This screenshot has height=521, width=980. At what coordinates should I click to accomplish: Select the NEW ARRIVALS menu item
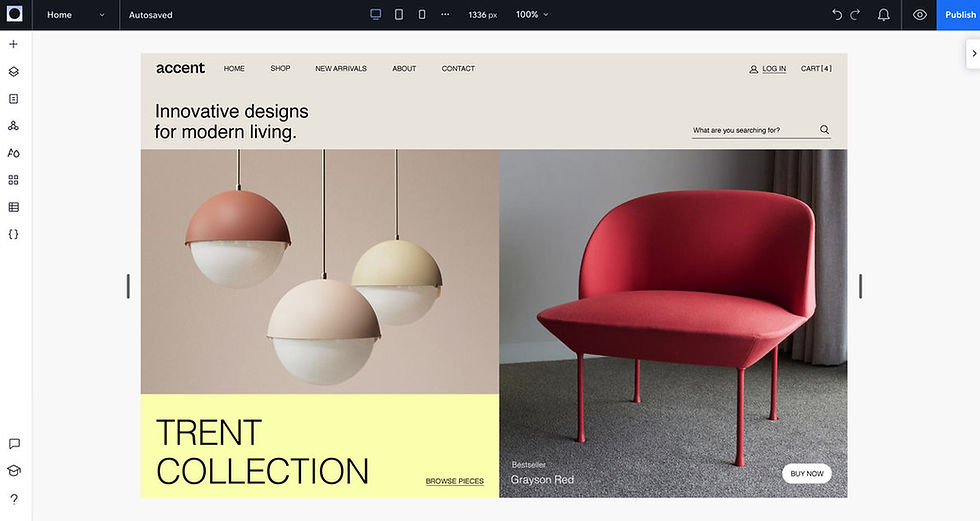tap(341, 69)
